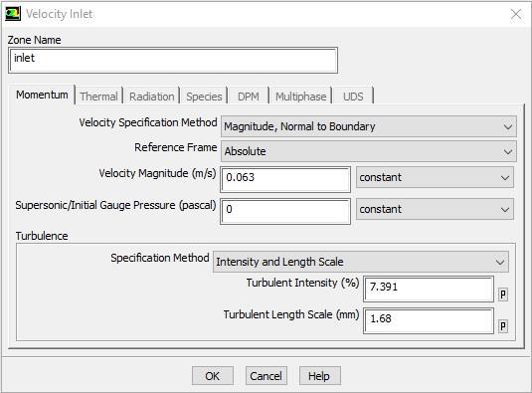Click the P parameter icon beside Turbulent Length Scale
Viewport: 532px width, 393px height.
click(503, 326)
